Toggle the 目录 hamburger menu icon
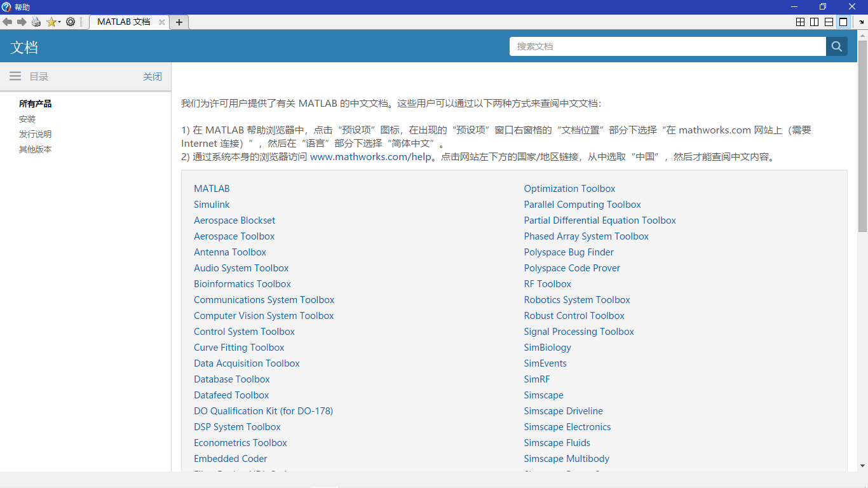Screen dimensions: 868x488 click(x=15, y=76)
